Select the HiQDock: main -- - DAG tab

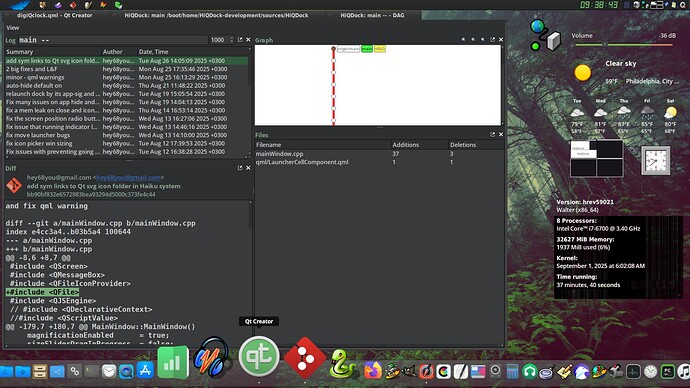[x=372, y=15]
